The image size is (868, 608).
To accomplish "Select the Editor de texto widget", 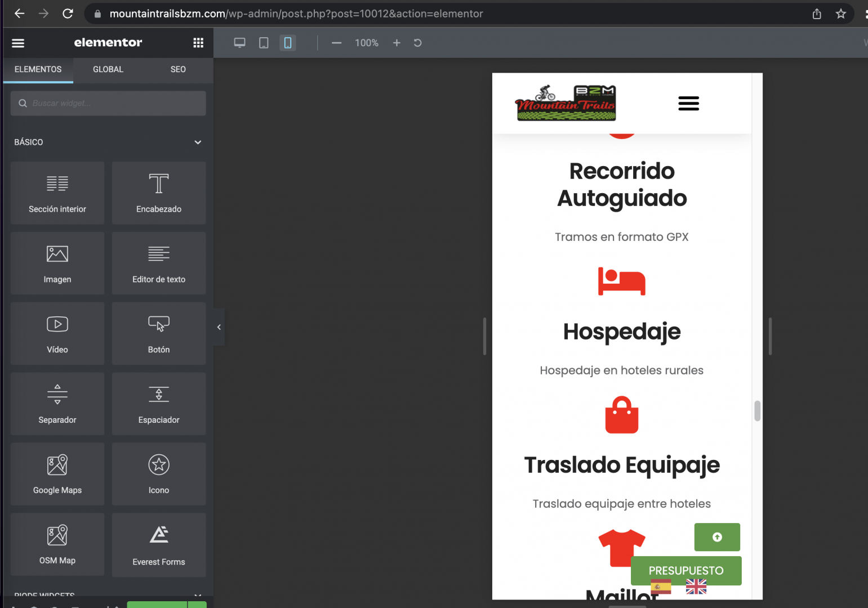I will pos(159,263).
